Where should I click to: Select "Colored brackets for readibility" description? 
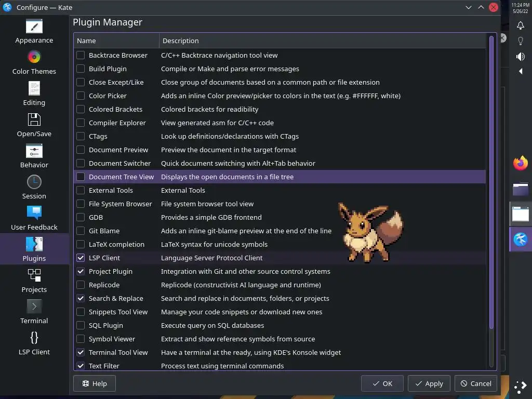[209, 109]
